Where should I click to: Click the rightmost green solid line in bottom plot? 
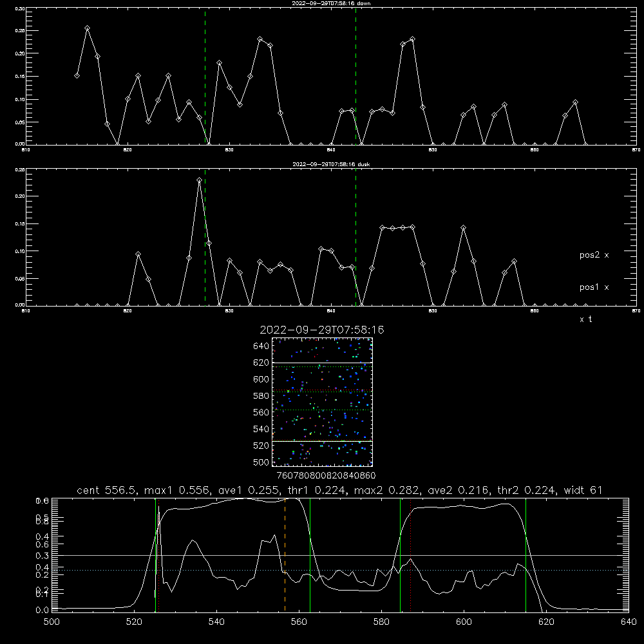coord(526,554)
